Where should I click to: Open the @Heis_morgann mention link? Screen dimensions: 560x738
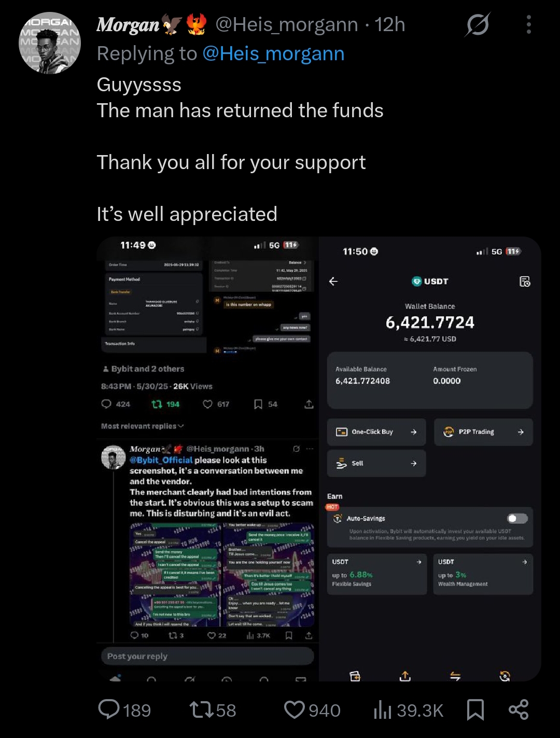[x=273, y=53]
